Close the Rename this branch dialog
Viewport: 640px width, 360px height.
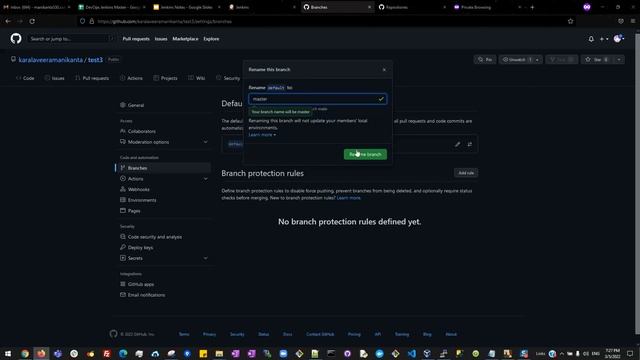384,70
